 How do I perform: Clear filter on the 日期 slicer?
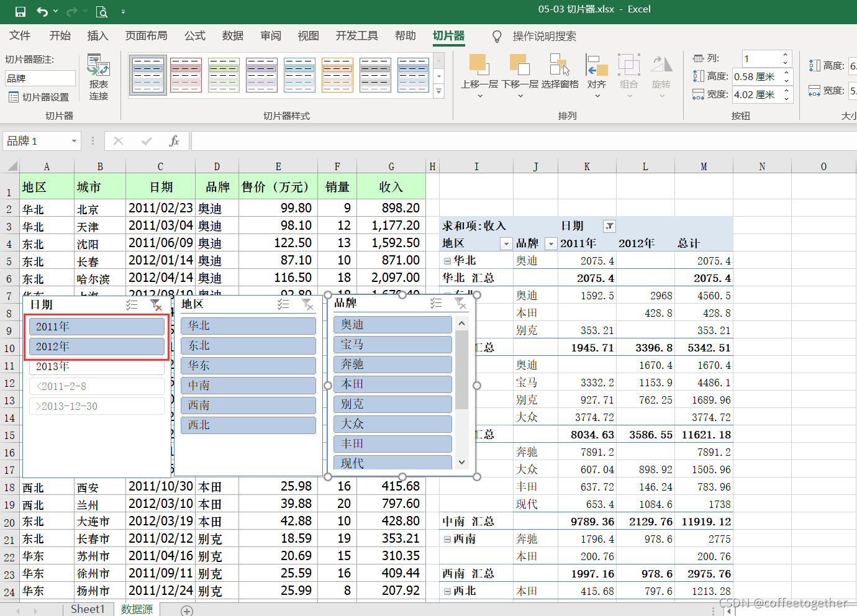click(156, 305)
